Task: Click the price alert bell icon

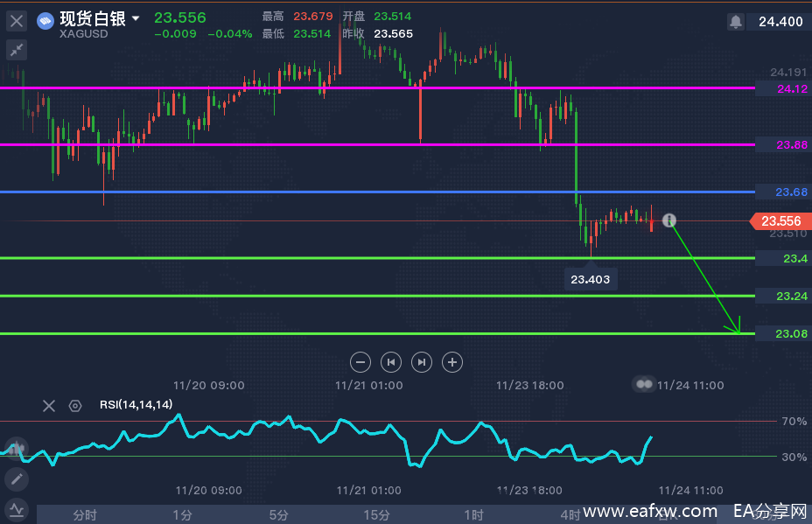Action: point(736,21)
